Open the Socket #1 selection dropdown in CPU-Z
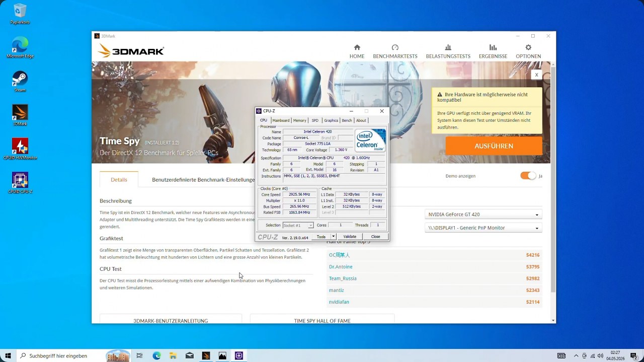 click(298, 226)
